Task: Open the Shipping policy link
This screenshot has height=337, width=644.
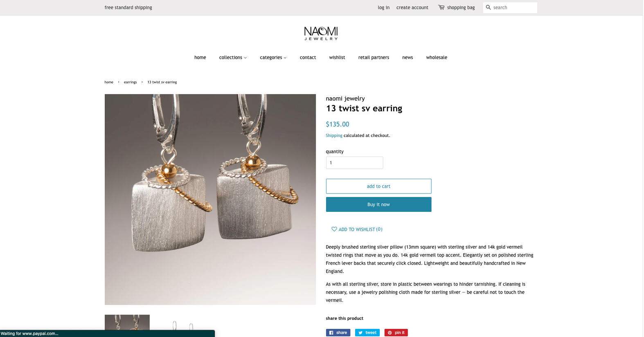Action: pyautogui.click(x=334, y=136)
